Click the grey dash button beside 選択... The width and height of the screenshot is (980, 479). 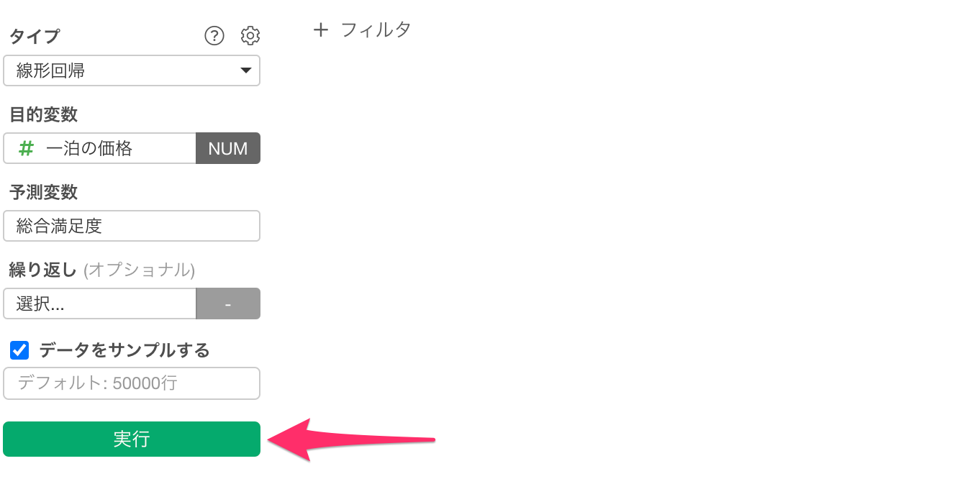(228, 304)
